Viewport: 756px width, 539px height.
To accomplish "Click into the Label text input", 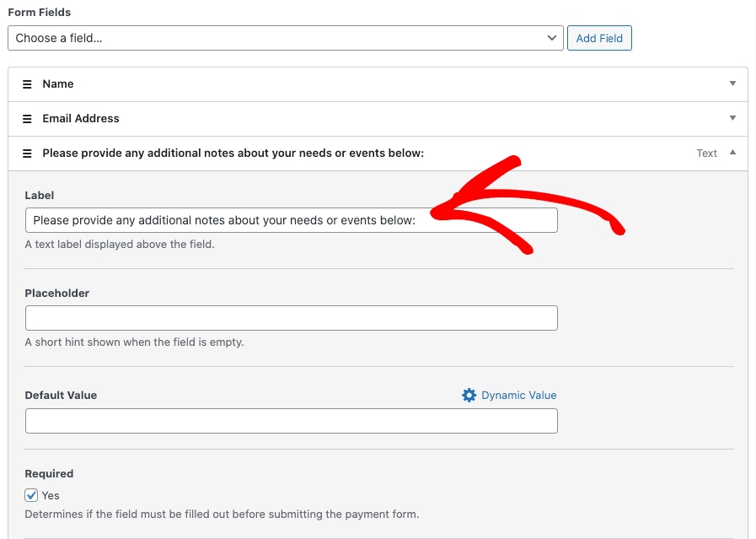I will (291, 220).
